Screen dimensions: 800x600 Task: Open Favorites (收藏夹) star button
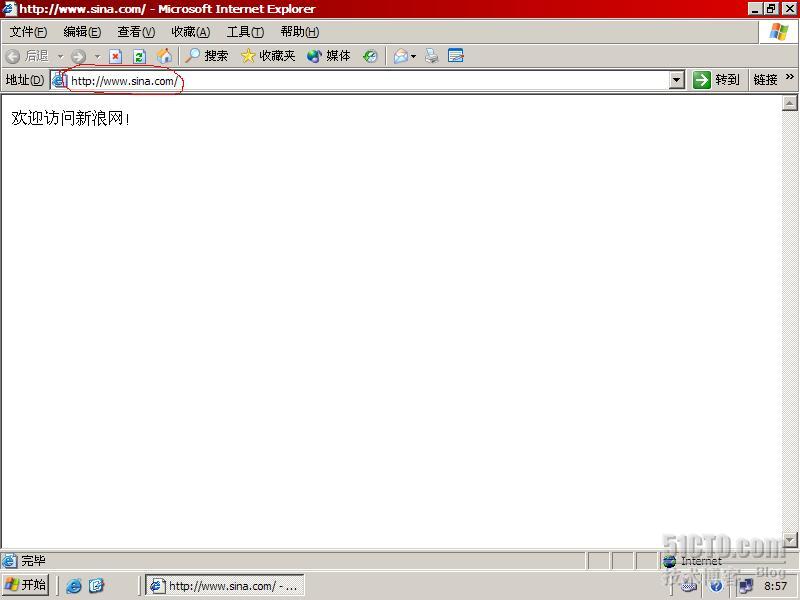coord(268,56)
